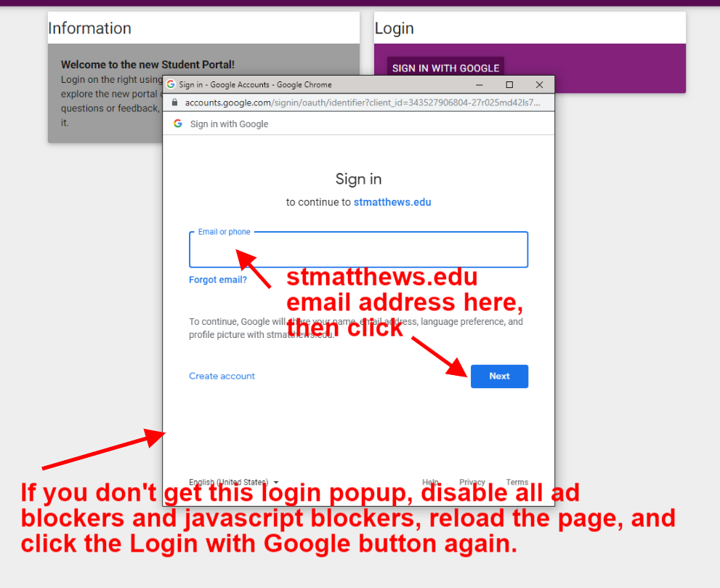Click the lock icon in address bar
Image resolution: width=720 pixels, height=588 pixels.
[174, 103]
